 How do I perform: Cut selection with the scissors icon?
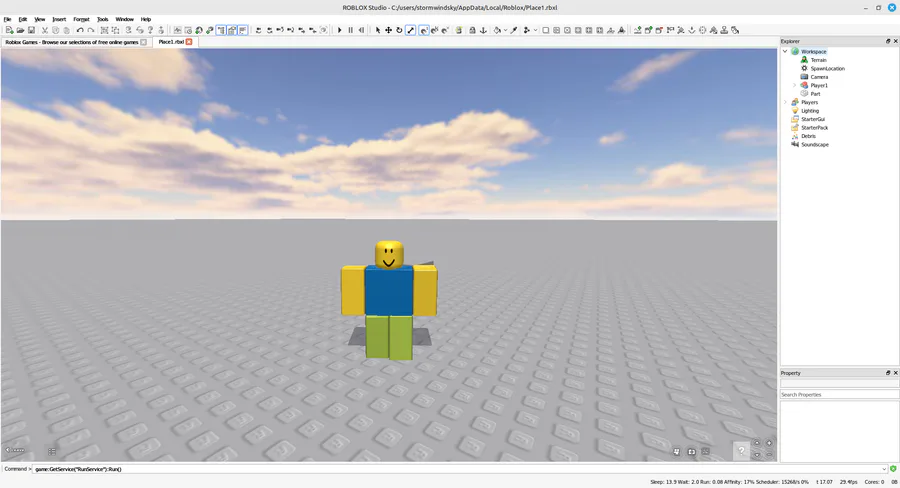pos(44,30)
